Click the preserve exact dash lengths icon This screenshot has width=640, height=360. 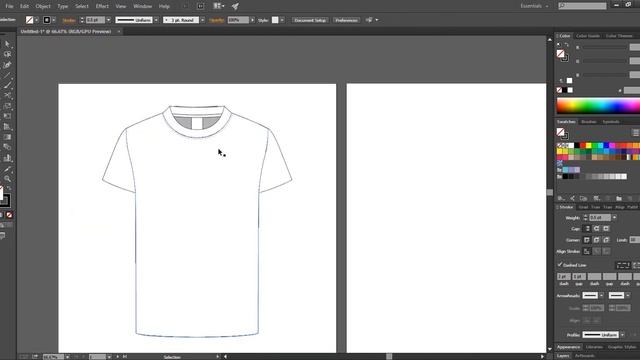click(623, 265)
